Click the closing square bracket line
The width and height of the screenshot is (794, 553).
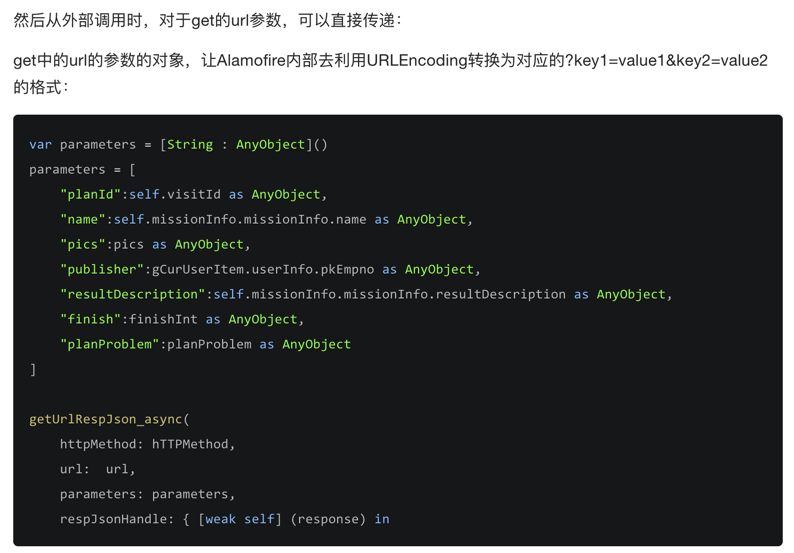pyautogui.click(x=33, y=369)
